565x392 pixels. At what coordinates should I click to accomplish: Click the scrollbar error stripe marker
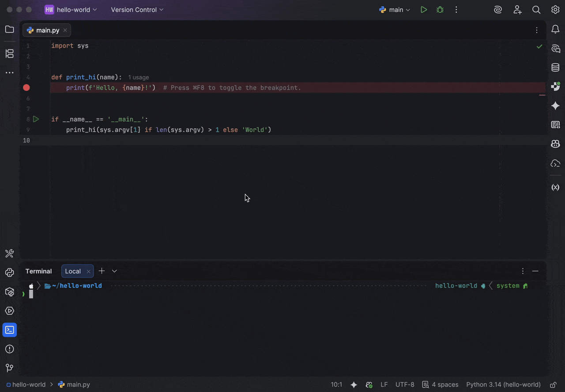(542, 95)
